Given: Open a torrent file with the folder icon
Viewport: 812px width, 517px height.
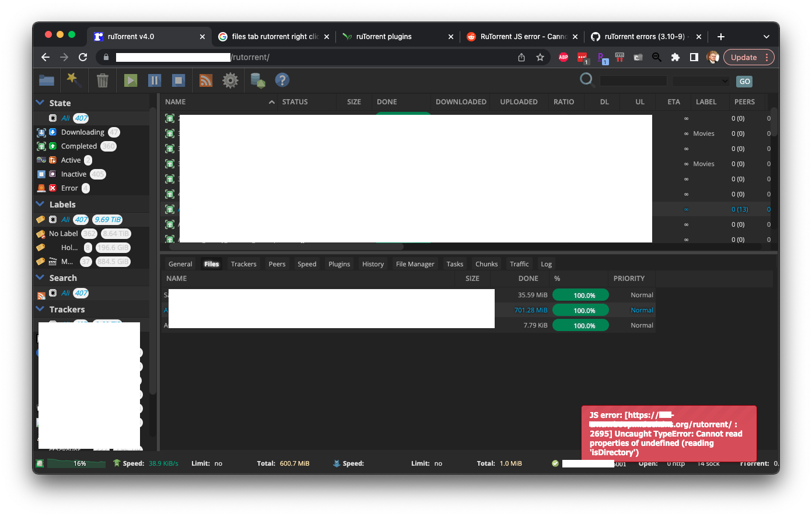Looking at the screenshot, I should 46,80.
